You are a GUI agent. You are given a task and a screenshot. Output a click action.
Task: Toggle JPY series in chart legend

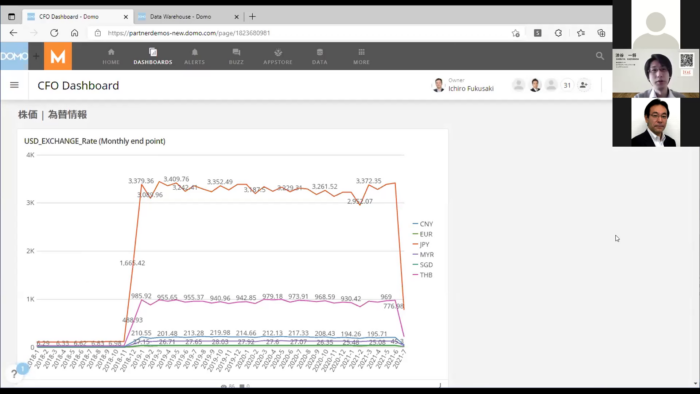click(x=421, y=245)
